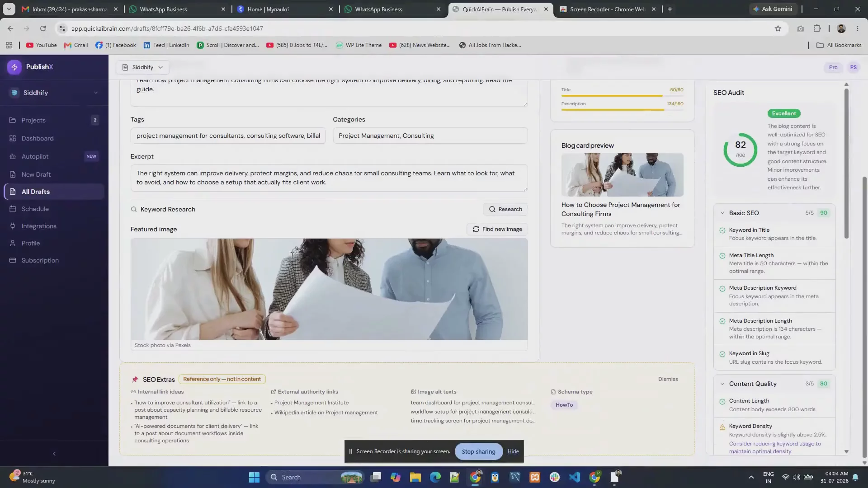
Task: Open Chrome menu three dots
Action: point(857,28)
